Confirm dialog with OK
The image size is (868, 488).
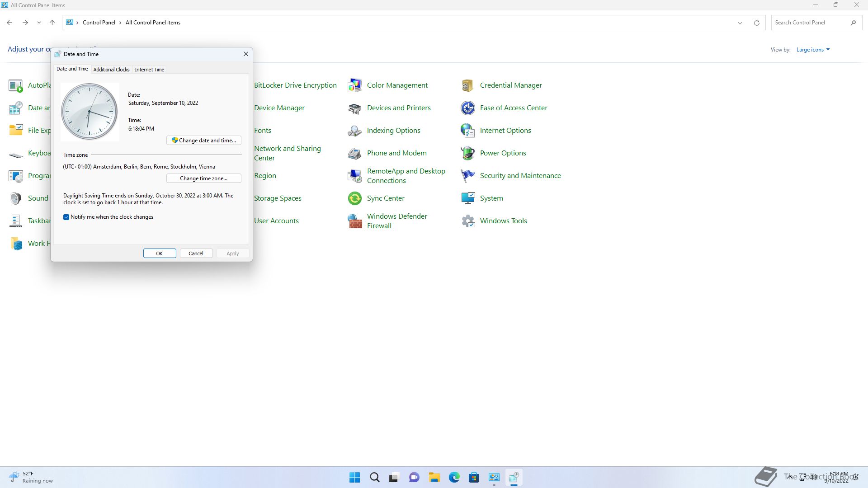pyautogui.click(x=160, y=253)
